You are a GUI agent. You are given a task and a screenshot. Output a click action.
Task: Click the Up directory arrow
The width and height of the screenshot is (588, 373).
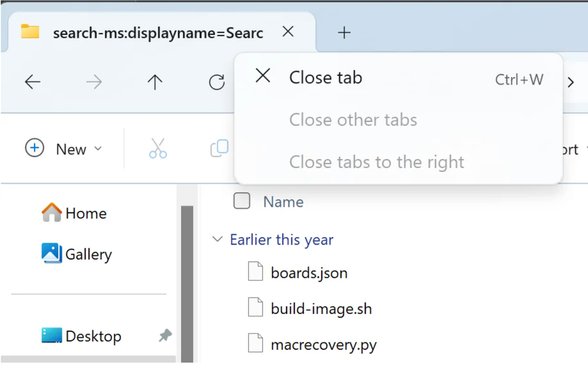click(155, 82)
